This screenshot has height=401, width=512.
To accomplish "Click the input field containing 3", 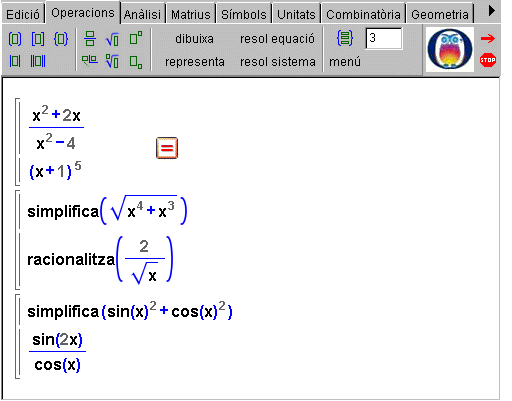I will pyautogui.click(x=384, y=39).
